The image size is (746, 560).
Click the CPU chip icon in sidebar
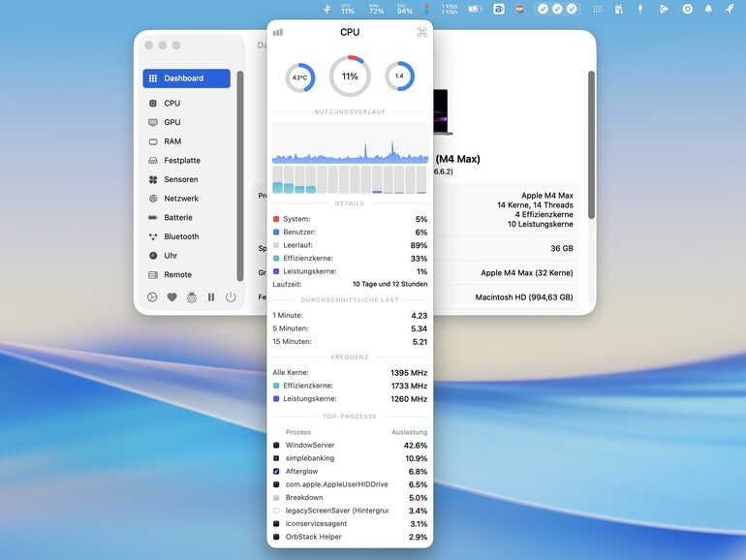[x=153, y=104]
